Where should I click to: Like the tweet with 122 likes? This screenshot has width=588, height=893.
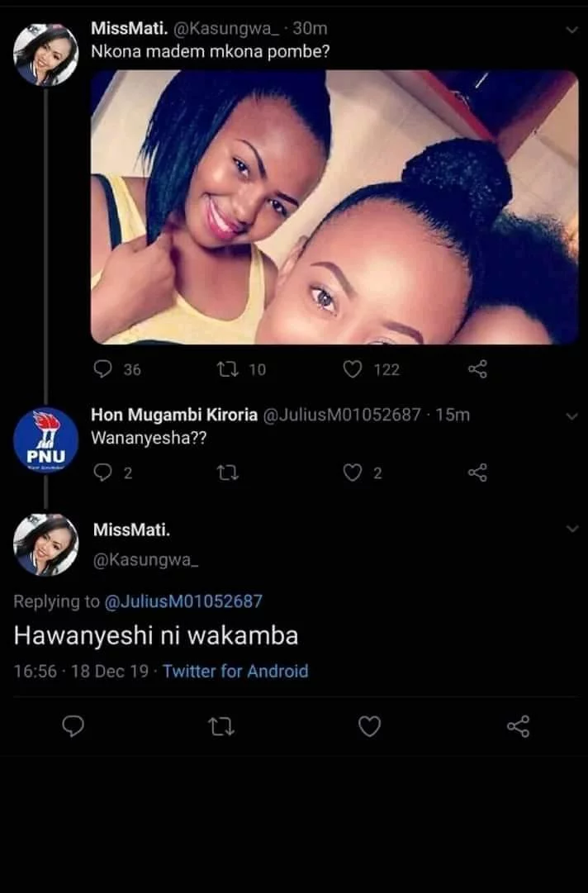(x=353, y=369)
